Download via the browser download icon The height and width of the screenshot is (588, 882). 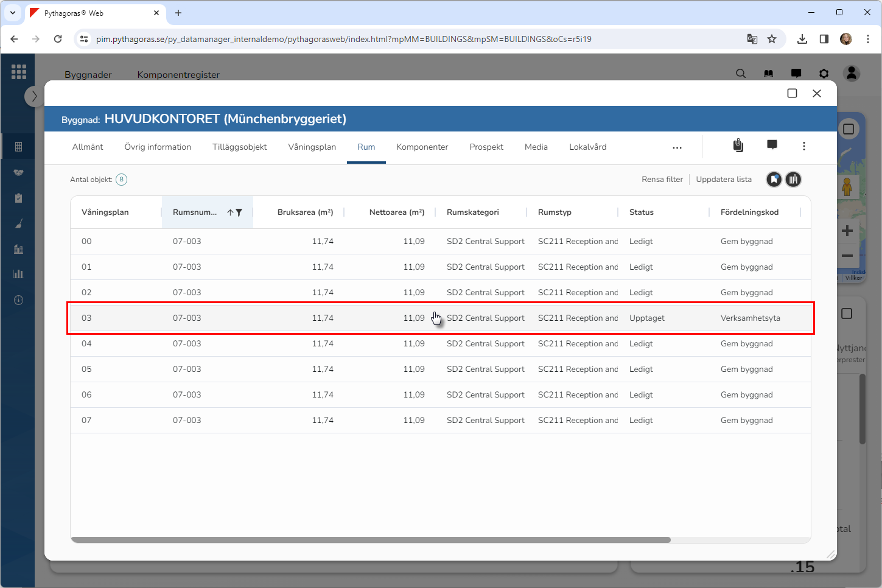coord(802,39)
